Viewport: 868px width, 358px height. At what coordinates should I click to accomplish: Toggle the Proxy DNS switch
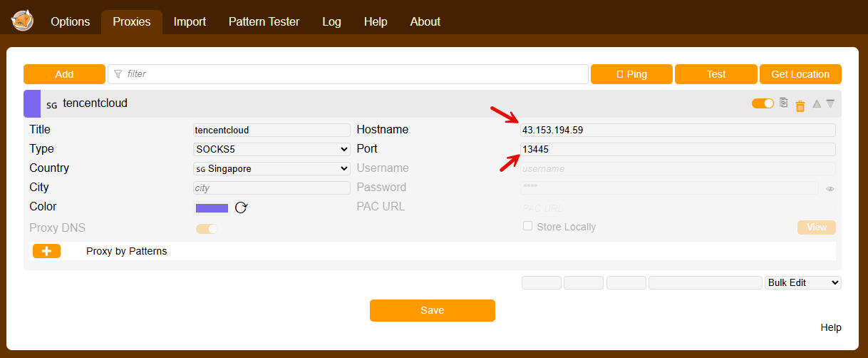pos(207,228)
